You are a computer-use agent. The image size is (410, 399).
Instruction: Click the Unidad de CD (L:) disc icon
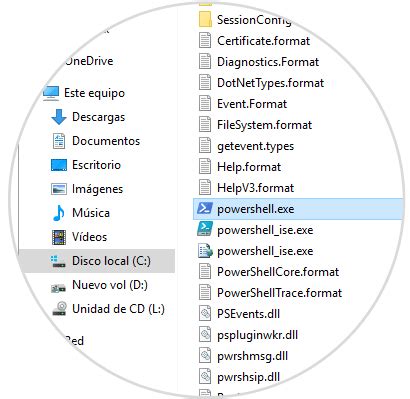point(59,309)
